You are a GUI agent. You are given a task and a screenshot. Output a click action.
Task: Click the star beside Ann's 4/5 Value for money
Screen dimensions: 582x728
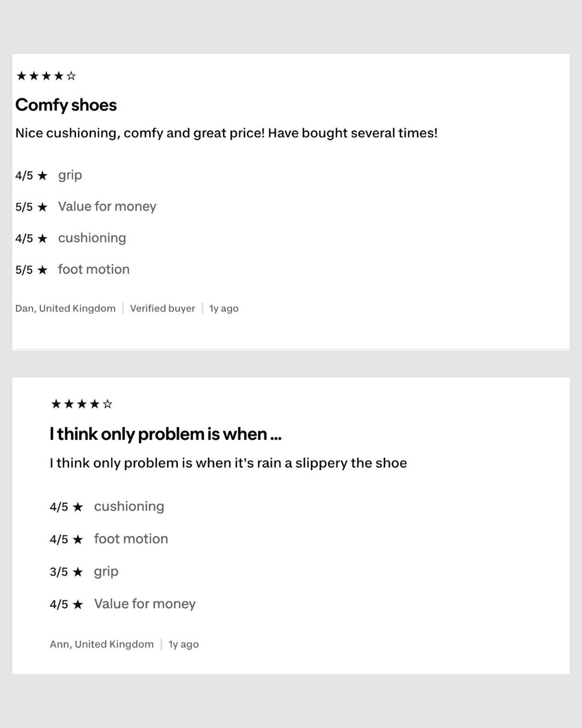pyautogui.click(x=78, y=605)
